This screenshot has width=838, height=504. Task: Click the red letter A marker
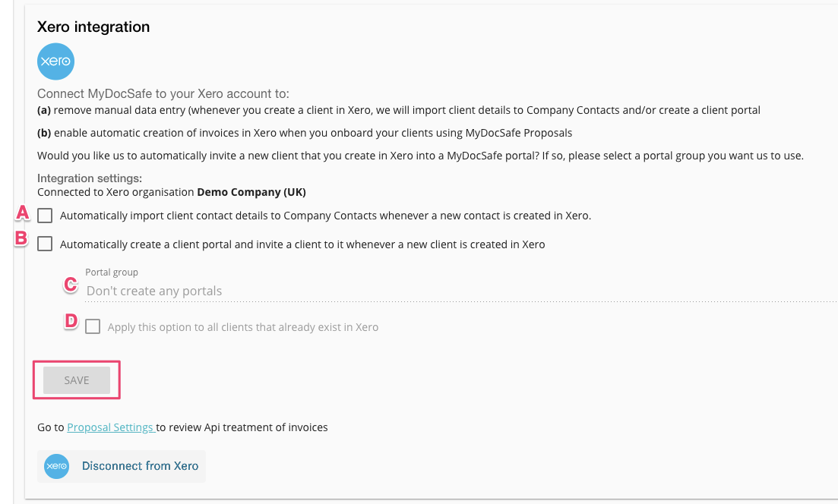click(23, 213)
